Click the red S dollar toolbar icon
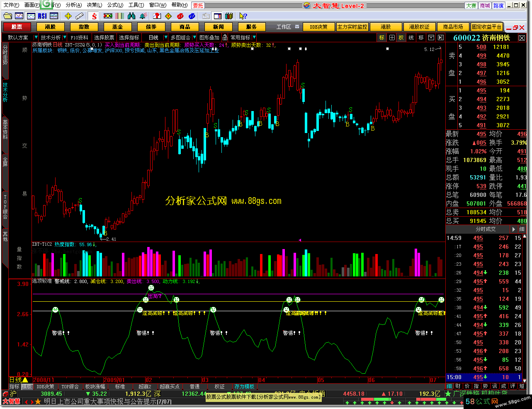532x409 pixels. coord(95,16)
